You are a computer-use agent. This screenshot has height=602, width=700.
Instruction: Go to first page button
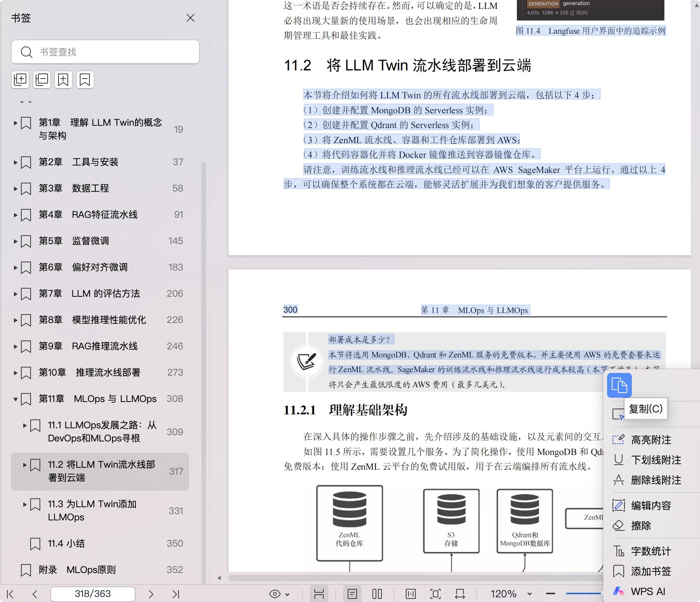[10, 594]
